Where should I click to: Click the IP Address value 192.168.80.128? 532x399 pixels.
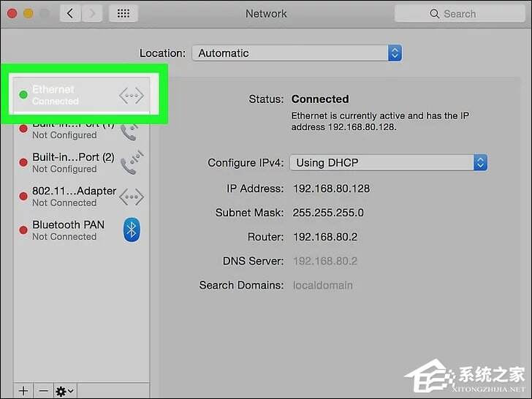coord(331,189)
